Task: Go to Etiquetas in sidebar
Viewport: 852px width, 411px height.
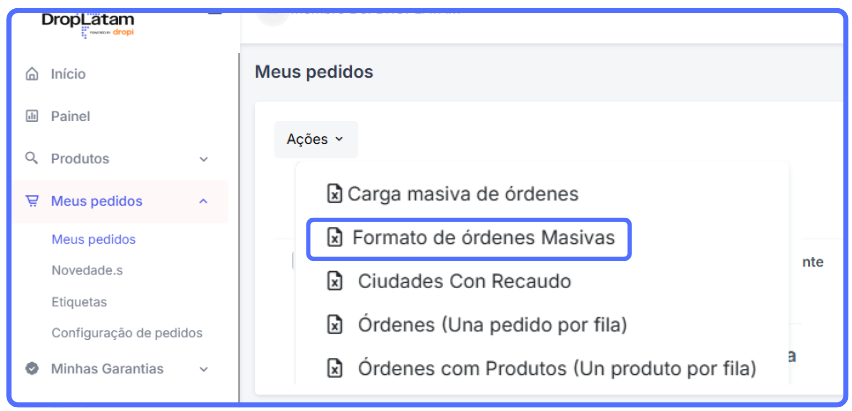Action: [x=79, y=302]
